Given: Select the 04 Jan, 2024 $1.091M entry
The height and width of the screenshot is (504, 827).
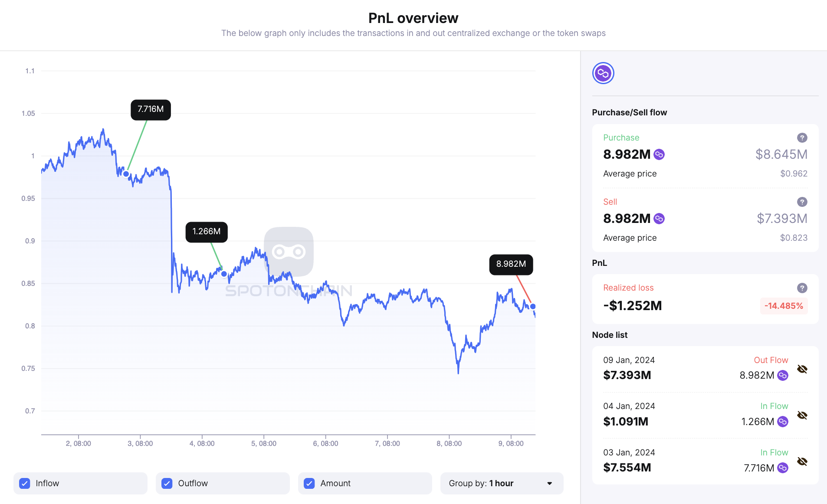Looking at the screenshot, I should (629, 414).
